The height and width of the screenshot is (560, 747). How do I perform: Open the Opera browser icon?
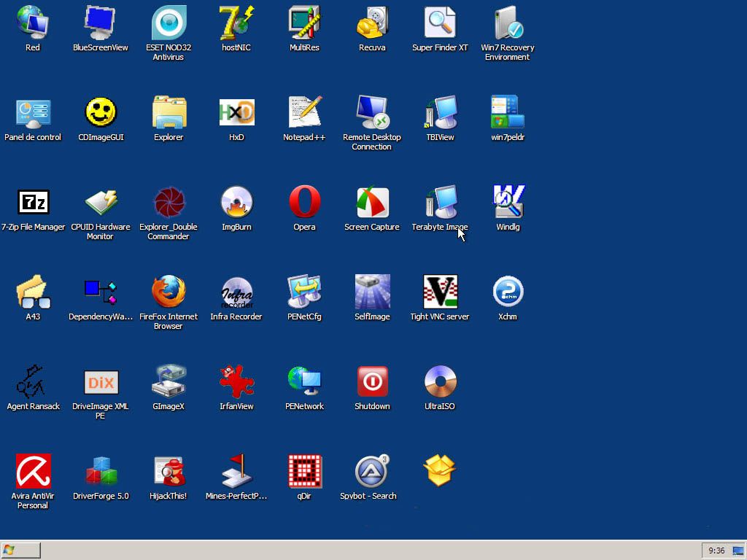point(304,203)
